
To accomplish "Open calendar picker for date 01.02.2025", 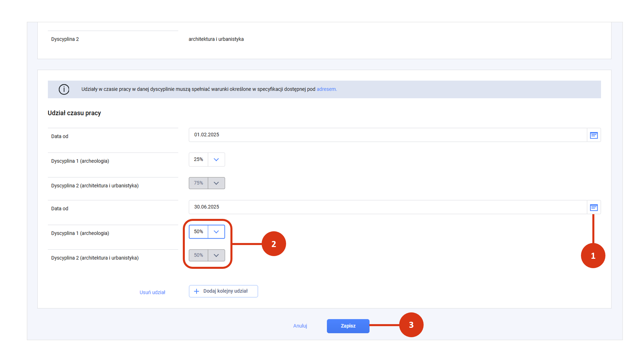I will [594, 135].
